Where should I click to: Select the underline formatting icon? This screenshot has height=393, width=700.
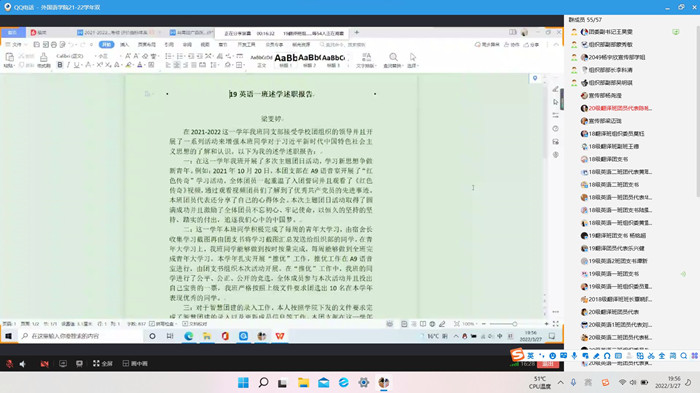(x=77, y=65)
